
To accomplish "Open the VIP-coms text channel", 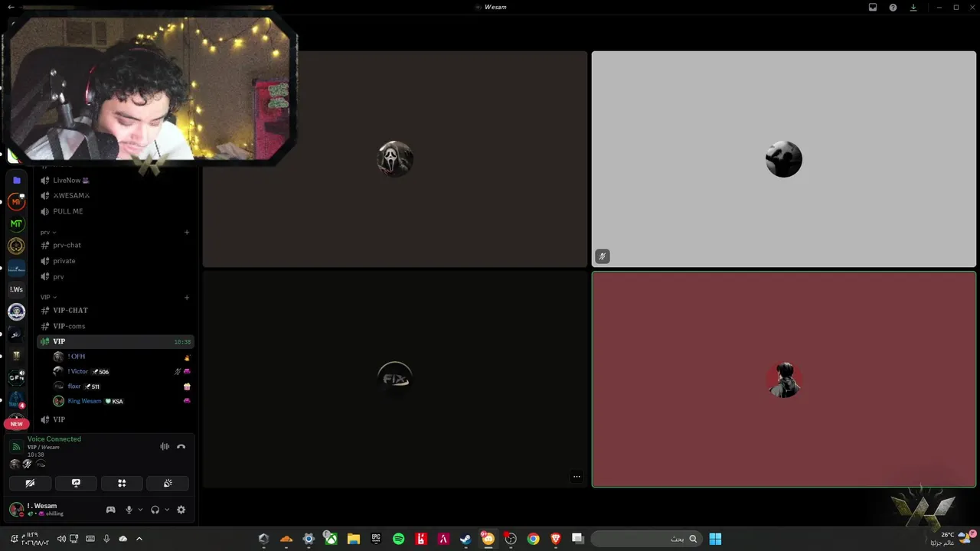I will (115, 326).
